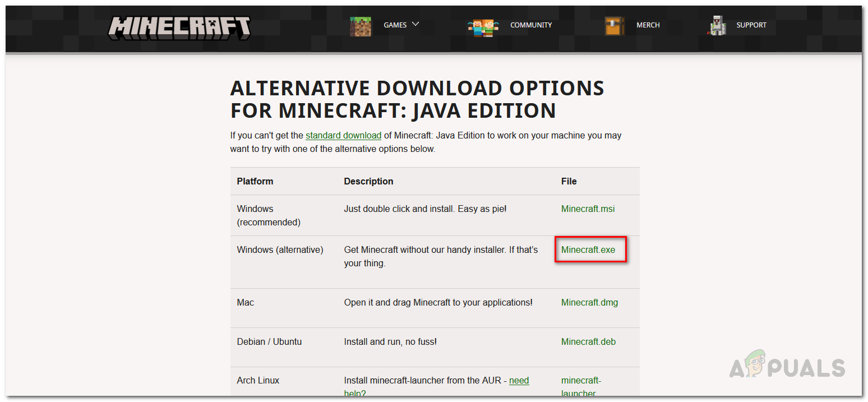Viewport: 868px width, 402px height.
Task: Click the grass block icon beside Games
Action: pyautogui.click(x=361, y=26)
